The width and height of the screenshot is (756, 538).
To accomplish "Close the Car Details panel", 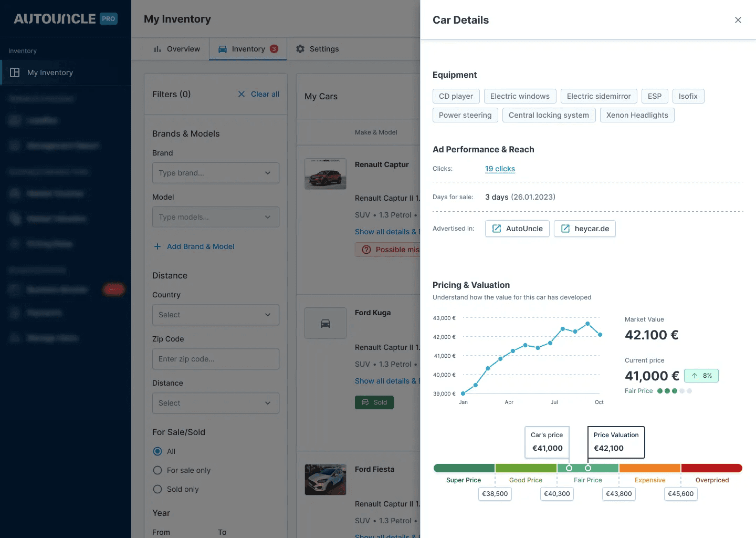I will (738, 20).
